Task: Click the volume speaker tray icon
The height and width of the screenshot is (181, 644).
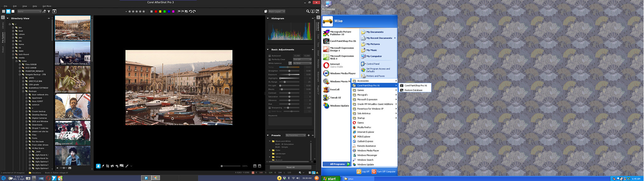Action: 298,178
